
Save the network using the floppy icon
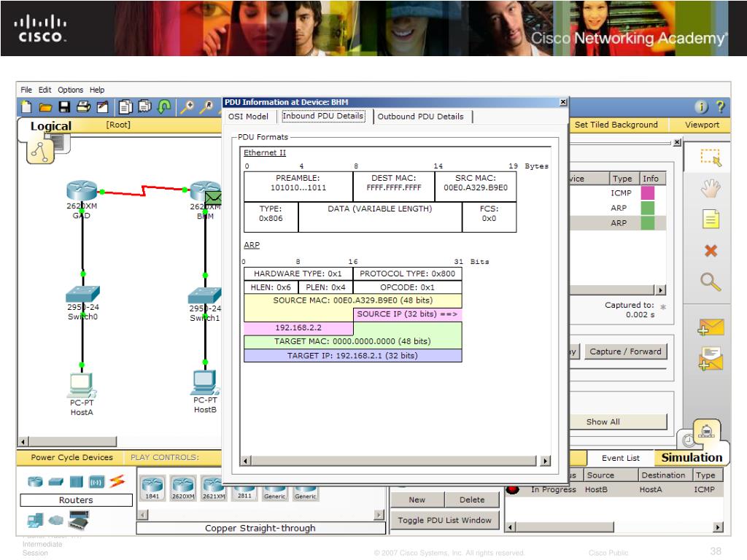pyautogui.click(x=64, y=107)
